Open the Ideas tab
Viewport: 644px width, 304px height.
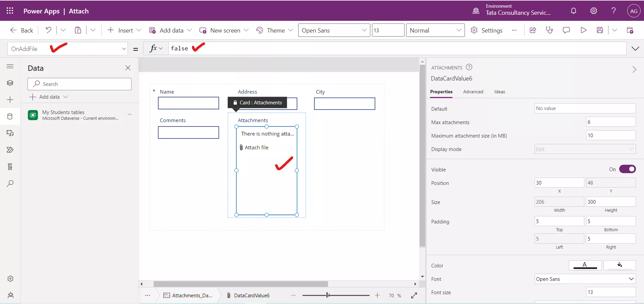499,92
